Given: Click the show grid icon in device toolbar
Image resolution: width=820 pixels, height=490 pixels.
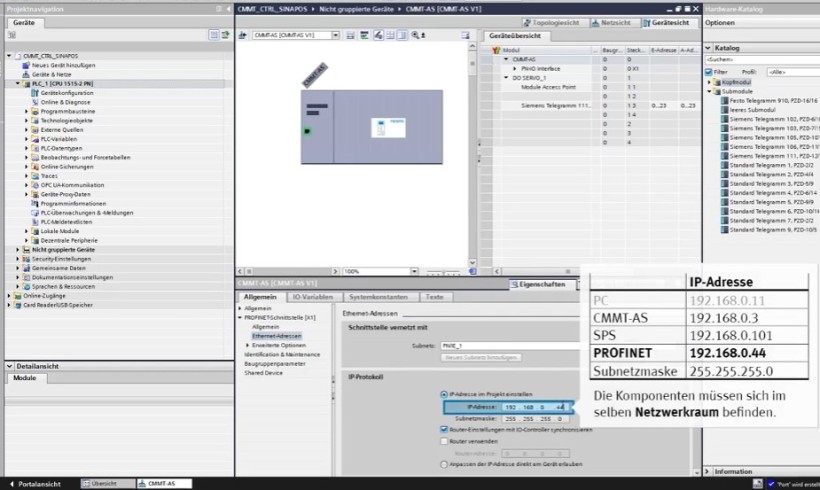Looking at the screenshot, I should click(390, 35).
